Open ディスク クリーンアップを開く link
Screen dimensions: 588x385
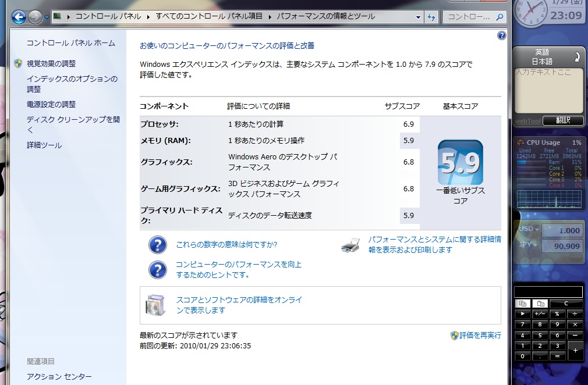[73, 124]
